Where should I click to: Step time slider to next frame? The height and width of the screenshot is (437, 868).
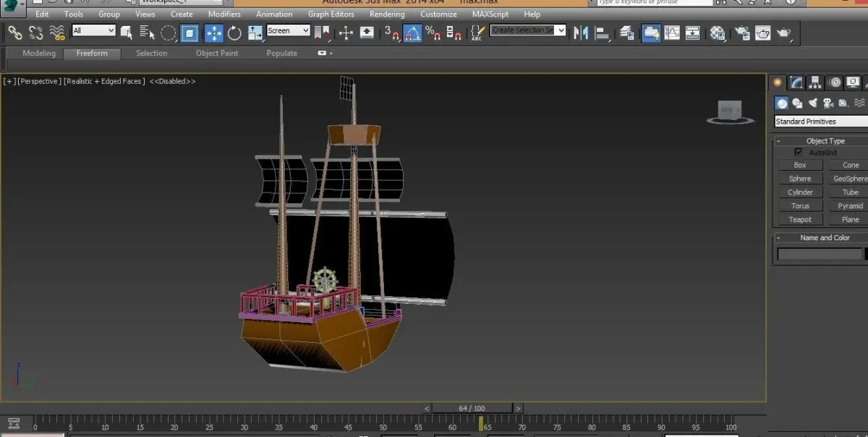[x=518, y=408]
